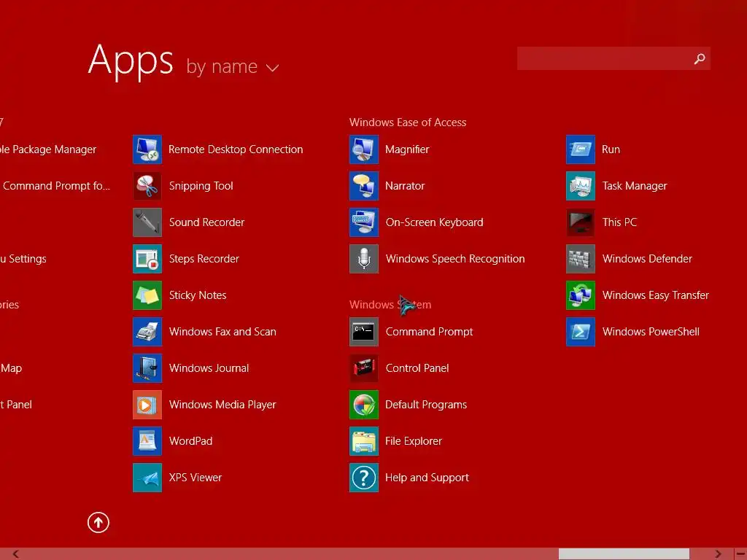Open the Command Prompt icon
This screenshot has height=560, width=747.
[364, 332]
